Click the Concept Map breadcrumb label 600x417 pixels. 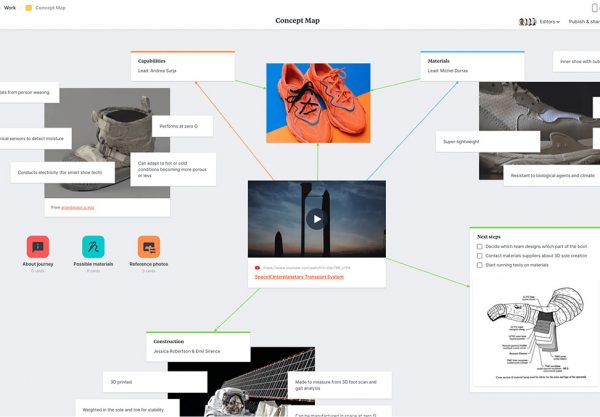point(50,8)
